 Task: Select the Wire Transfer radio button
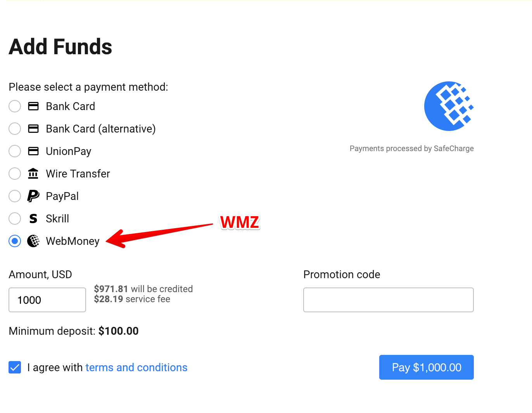point(15,174)
